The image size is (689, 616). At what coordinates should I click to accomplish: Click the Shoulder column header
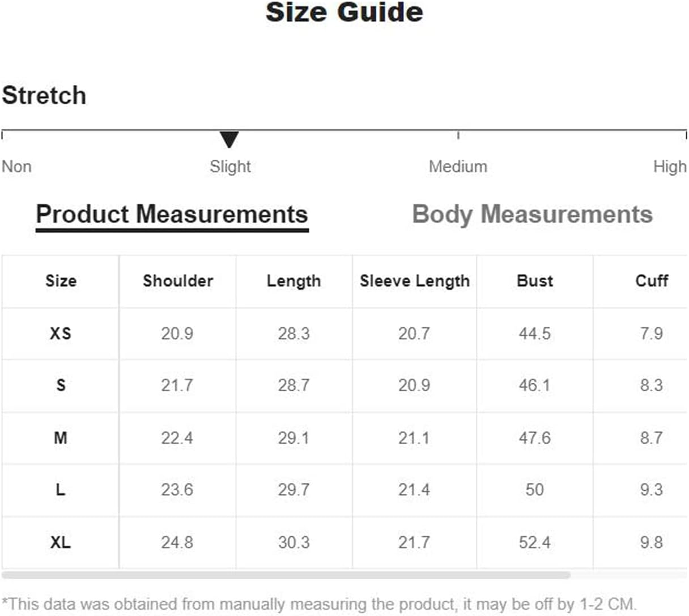[x=178, y=281]
